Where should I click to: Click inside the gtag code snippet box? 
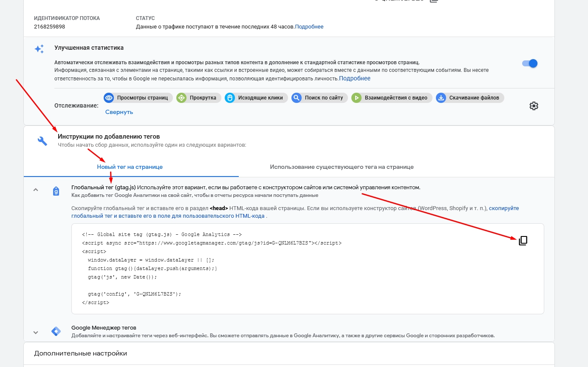coord(308,269)
